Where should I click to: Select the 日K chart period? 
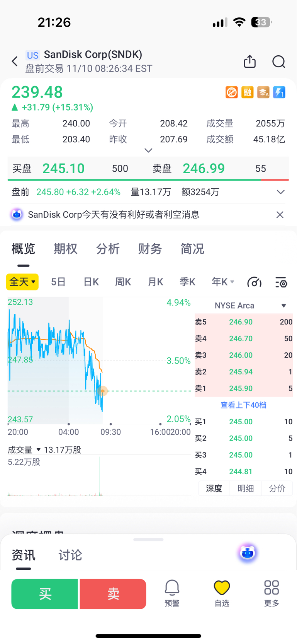coord(91,282)
